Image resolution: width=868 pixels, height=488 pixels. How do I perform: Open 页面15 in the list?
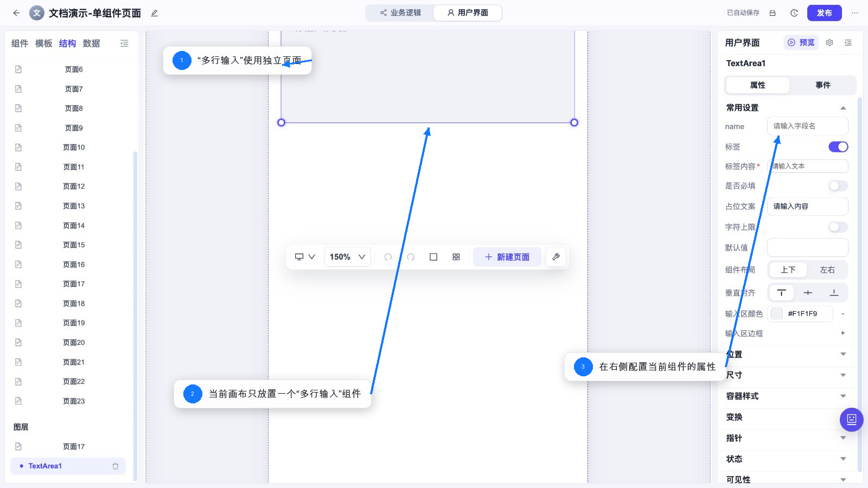pos(74,245)
